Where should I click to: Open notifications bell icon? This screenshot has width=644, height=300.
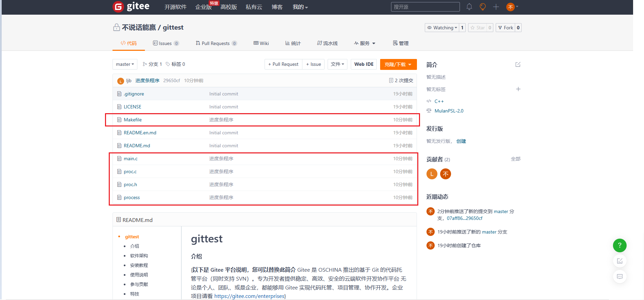coord(469,7)
